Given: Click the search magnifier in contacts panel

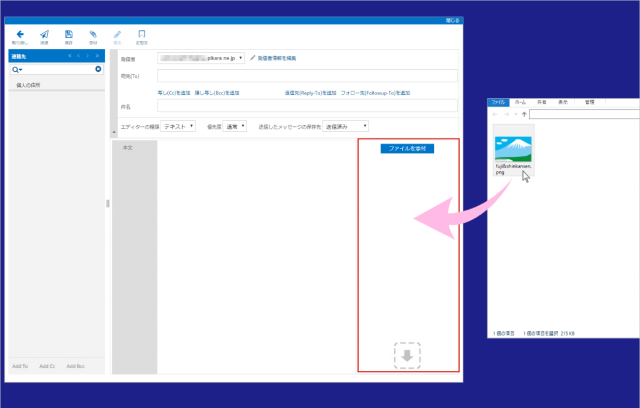Looking at the screenshot, I should [x=16, y=69].
